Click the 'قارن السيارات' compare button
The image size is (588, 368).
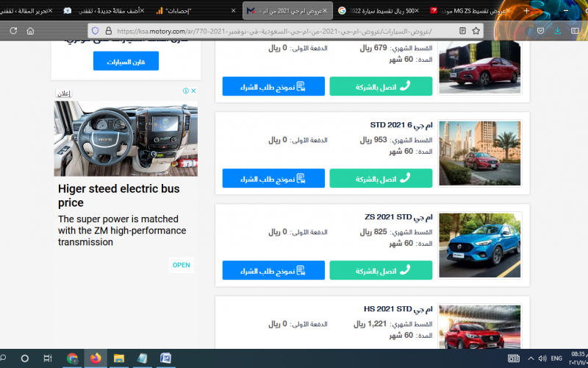click(126, 61)
